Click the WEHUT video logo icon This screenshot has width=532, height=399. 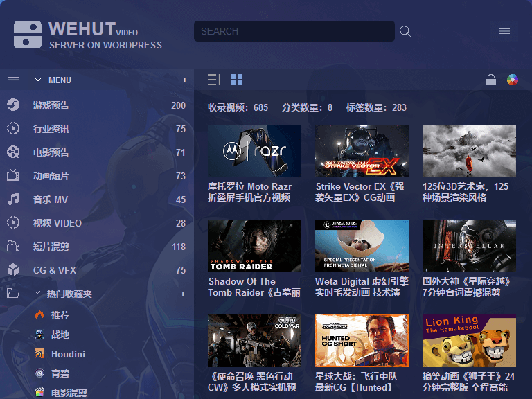coord(28,34)
